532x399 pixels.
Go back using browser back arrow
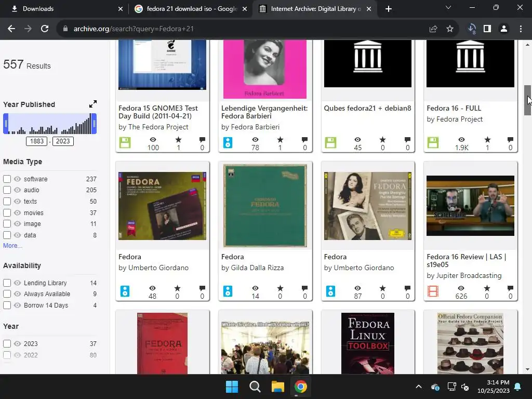[11, 29]
